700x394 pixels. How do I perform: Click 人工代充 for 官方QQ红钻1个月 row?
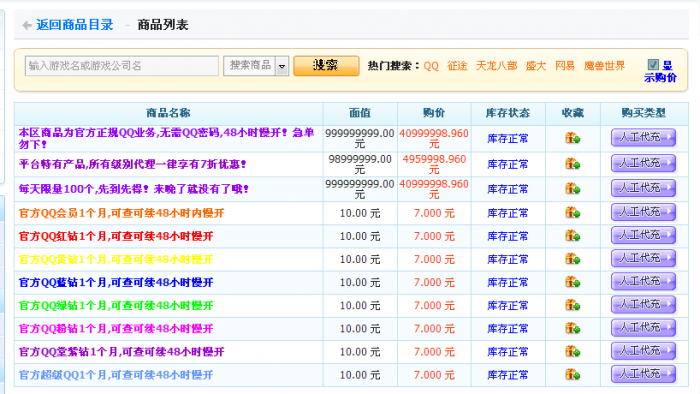click(643, 236)
